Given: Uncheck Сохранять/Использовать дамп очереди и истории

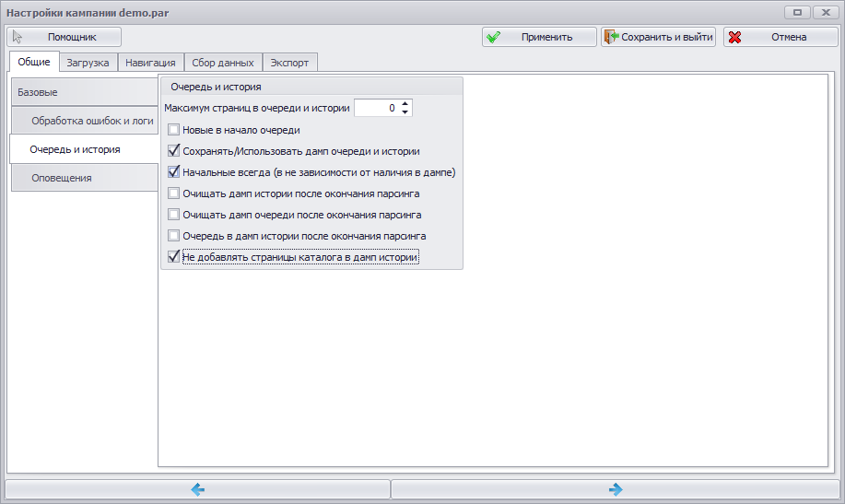Looking at the screenshot, I should tap(173, 151).
